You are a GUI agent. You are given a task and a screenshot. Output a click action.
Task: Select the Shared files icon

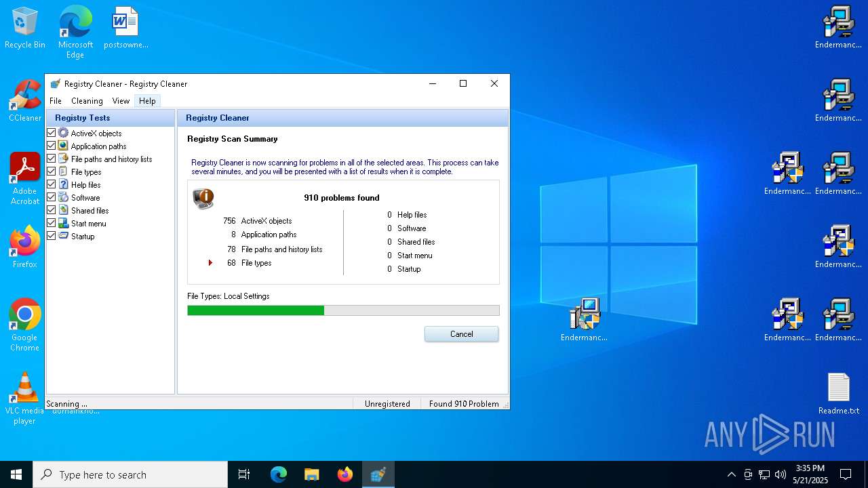click(x=63, y=210)
